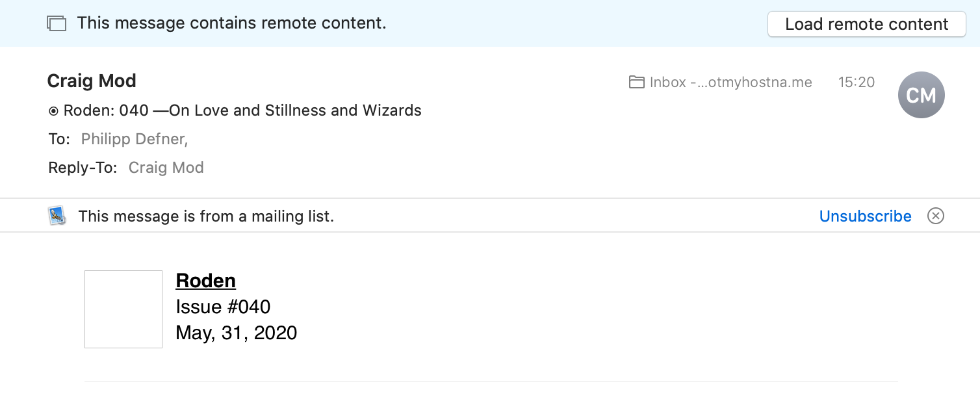Click the mailing list notice text

click(x=206, y=216)
